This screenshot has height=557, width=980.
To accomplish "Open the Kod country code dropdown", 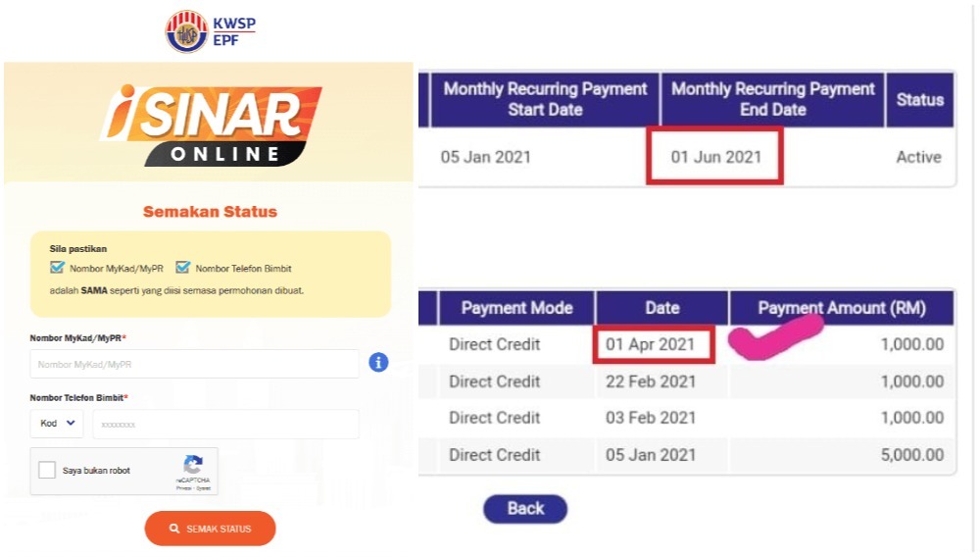I will [57, 424].
